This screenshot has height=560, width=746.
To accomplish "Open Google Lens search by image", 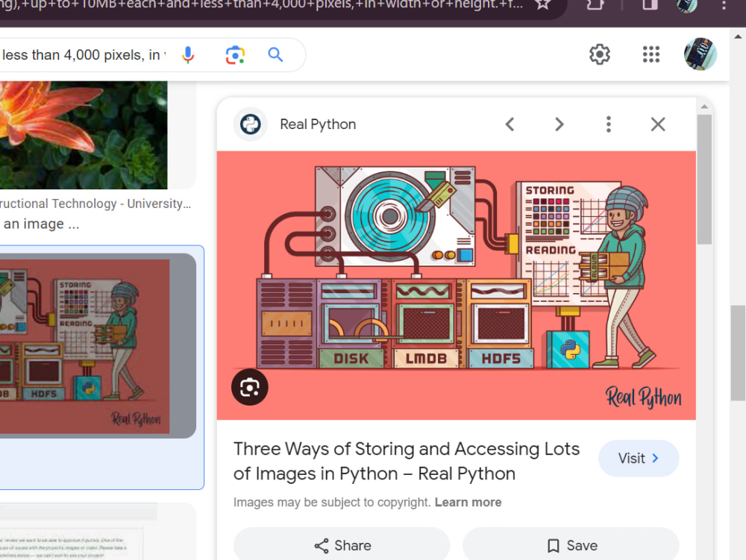I will click(235, 54).
